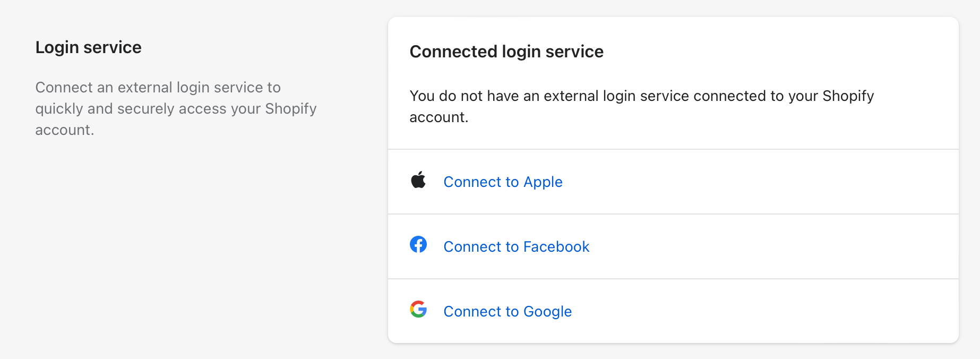
Task: Click the Google icon in the last service row
Action: 419,310
